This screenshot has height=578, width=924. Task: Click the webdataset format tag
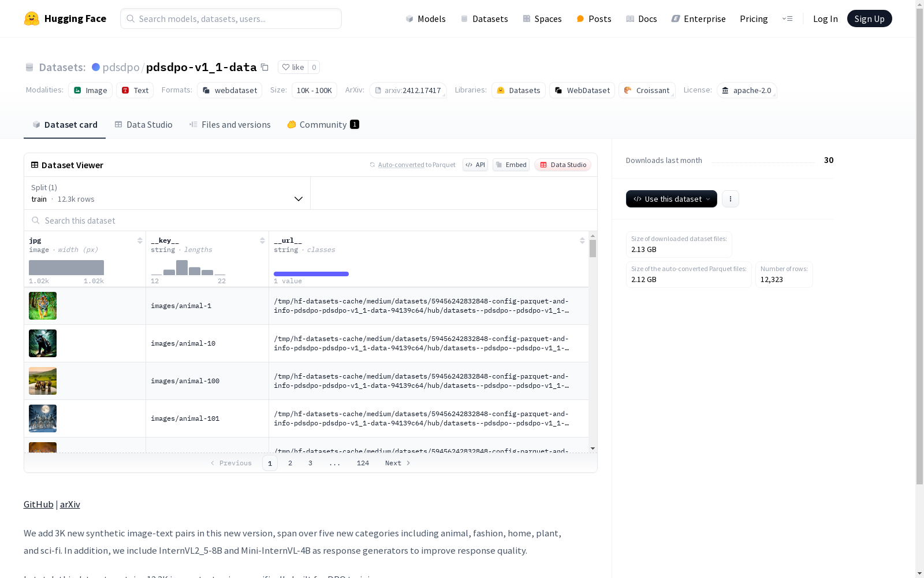[x=229, y=90]
